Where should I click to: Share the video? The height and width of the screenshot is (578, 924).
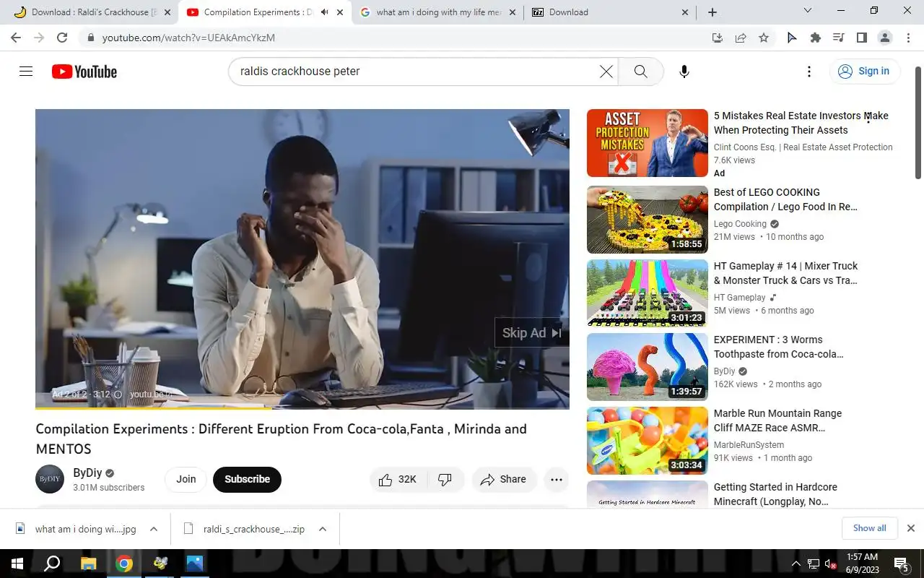click(504, 479)
